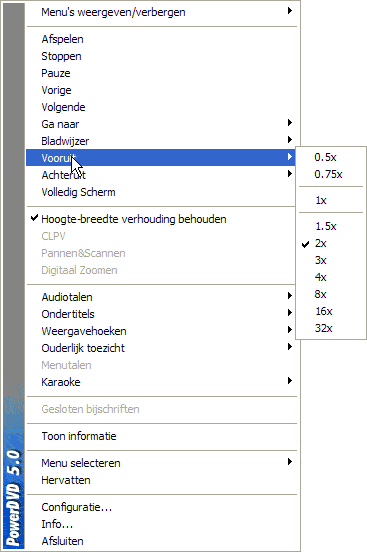Select the Pauze menu entry
The height and width of the screenshot is (552, 367).
(x=162, y=73)
